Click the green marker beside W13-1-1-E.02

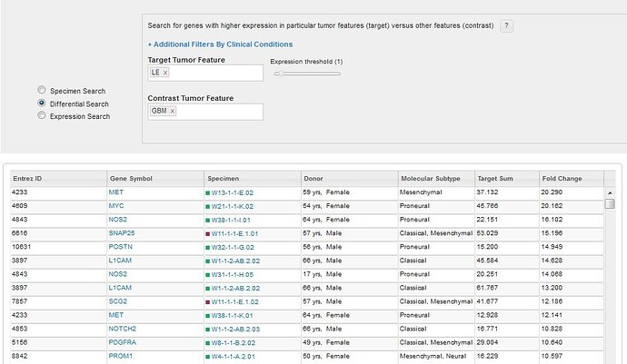pyautogui.click(x=207, y=193)
